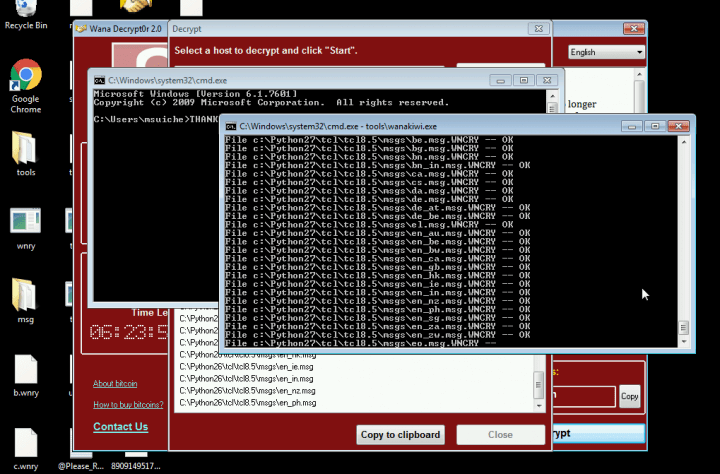Close the background cmd.exe window
The image size is (720, 474).
click(x=547, y=81)
